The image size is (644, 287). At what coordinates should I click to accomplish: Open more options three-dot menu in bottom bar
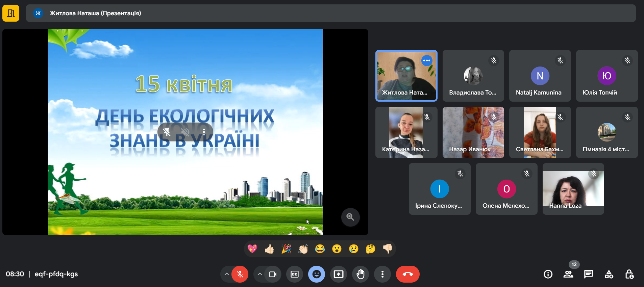point(382,274)
